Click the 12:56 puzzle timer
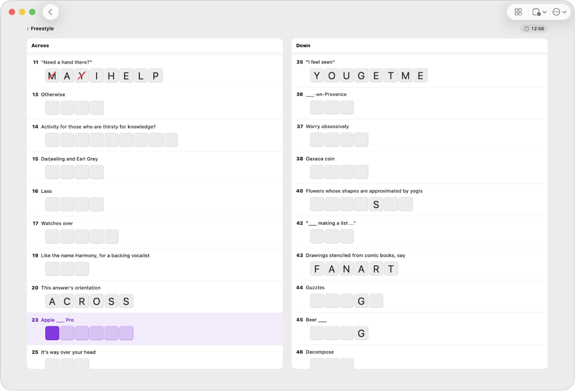 pyautogui.click(x=534, y=29)
